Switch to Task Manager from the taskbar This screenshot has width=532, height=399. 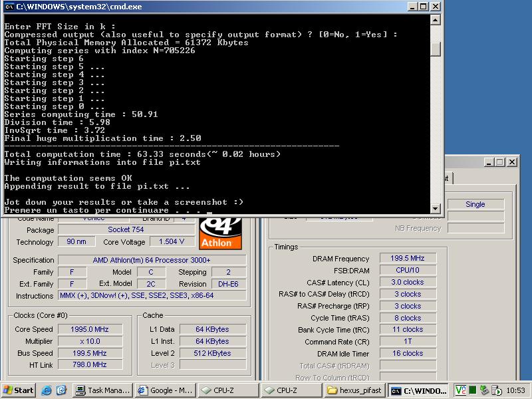pyautogui.click(x=103, y=390)
